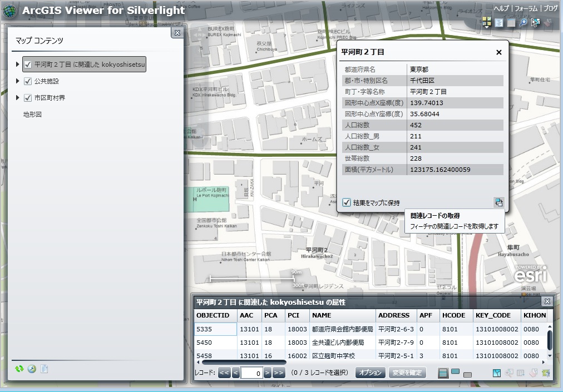Open the ブログ link
Screen dimensions: 563x392
pyautogui.click(x=550, y=8)
